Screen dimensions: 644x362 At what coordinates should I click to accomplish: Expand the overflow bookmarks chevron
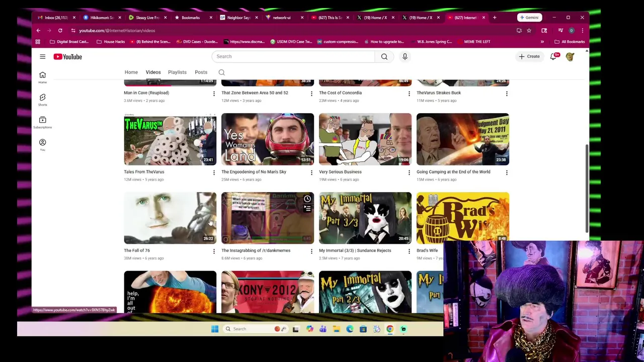coord(542,42)
